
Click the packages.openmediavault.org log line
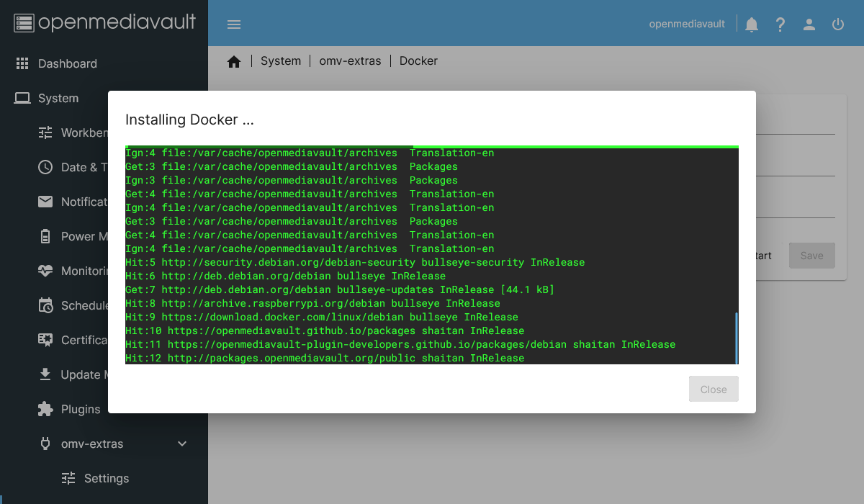325,359
